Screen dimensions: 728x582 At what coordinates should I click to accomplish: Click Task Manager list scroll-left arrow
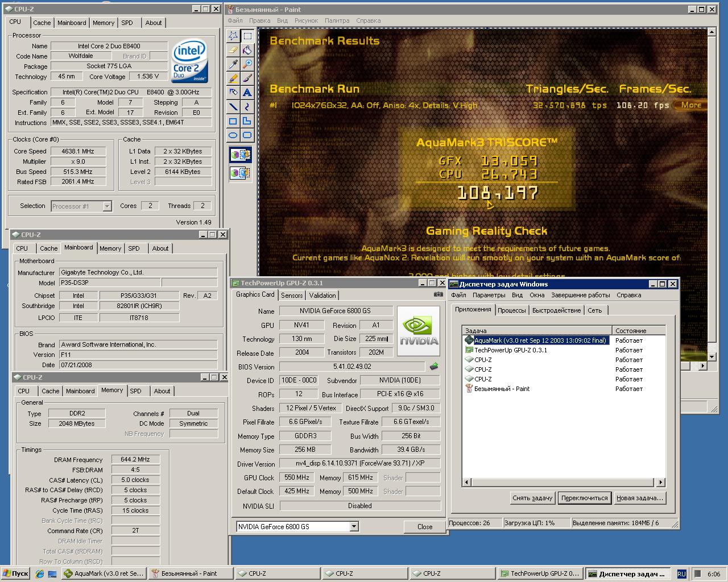[x=467, y=483]
